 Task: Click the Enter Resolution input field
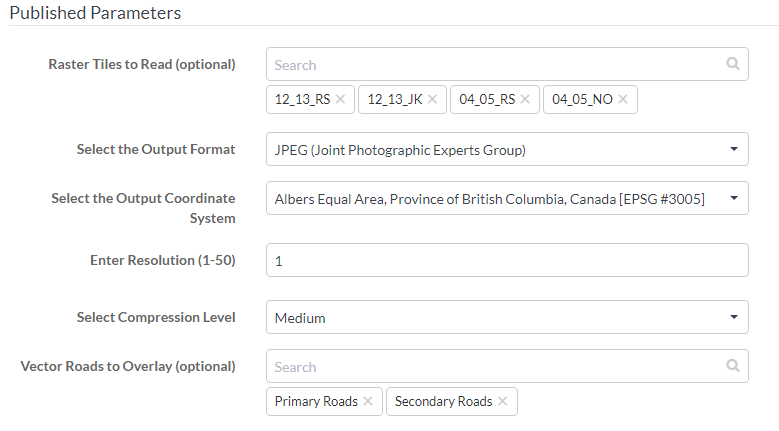(507, 260)
